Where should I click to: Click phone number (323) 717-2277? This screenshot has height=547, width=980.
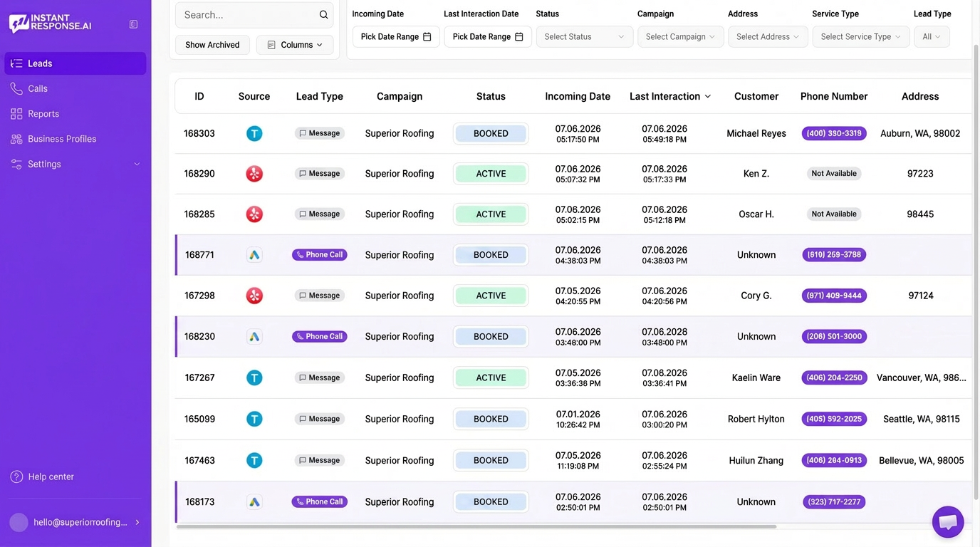coord(834,501)
